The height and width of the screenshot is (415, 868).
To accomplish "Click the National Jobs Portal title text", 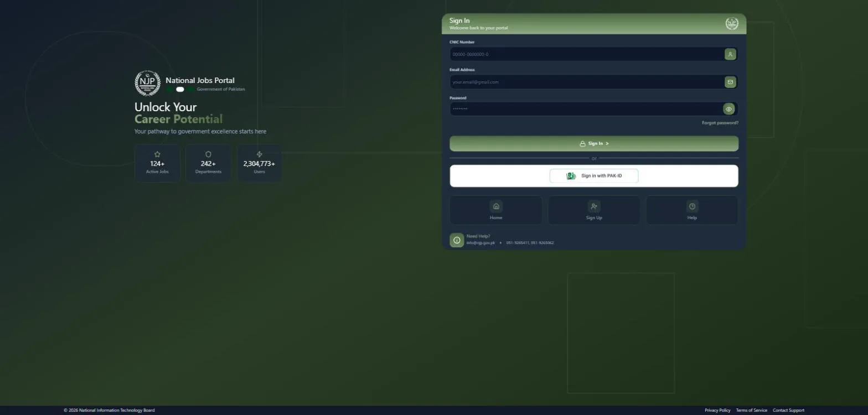I will point(200,80).
